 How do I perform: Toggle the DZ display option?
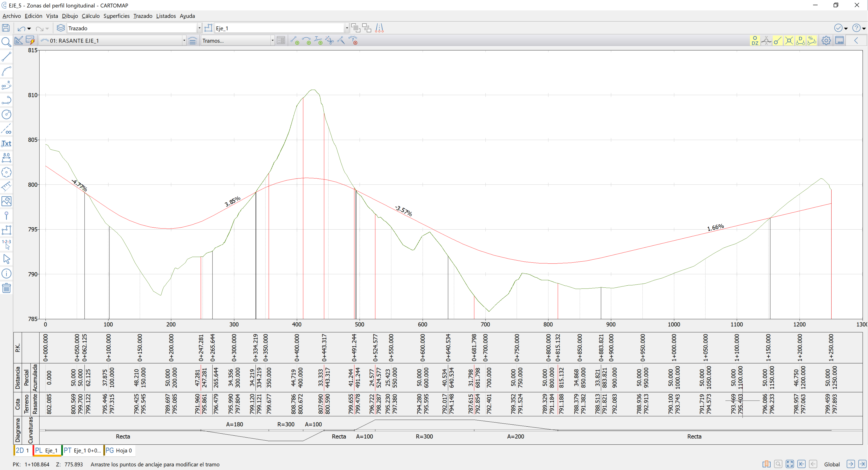(x=755, y=41)
